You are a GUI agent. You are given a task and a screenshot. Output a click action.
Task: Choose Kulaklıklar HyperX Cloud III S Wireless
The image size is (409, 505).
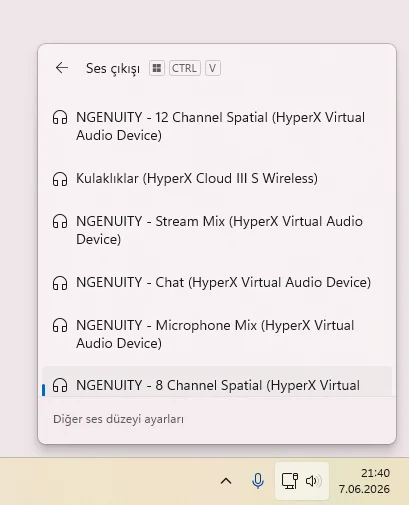[x=217, y=178]
